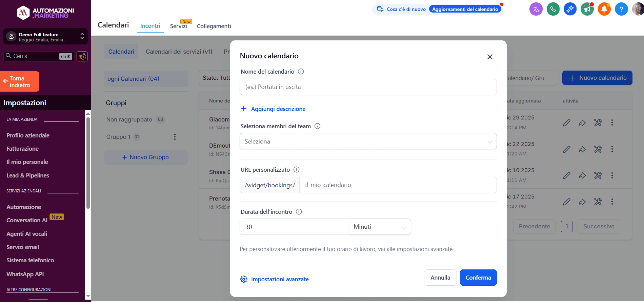Click the orange quick actions lightning icon
This screenshot has height=302, width=644.
click(x=82, y=56)
